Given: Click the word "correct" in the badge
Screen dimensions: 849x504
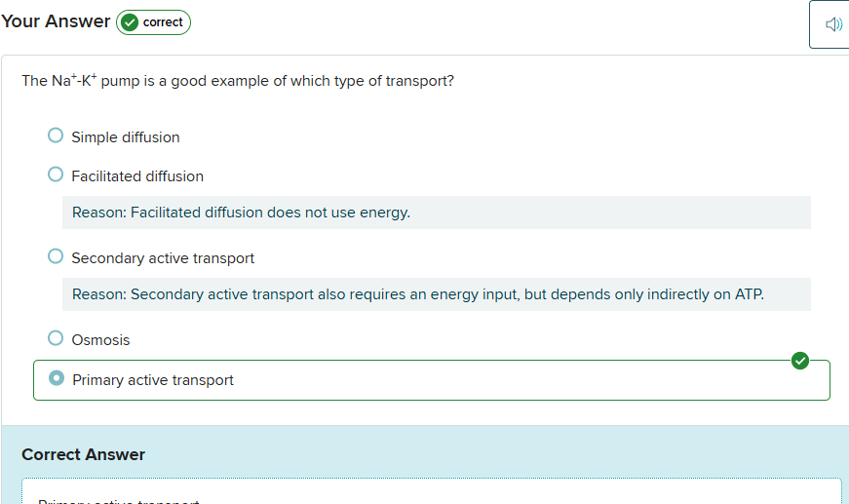Looking at the screenshot, I should (x=163, y=22).
